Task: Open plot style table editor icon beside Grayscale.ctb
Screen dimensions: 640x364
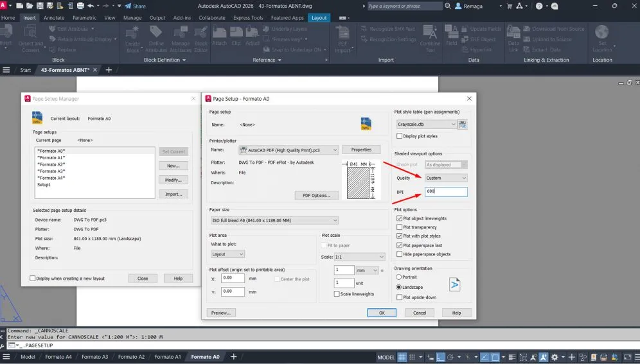Action: (x=462, y=125)
